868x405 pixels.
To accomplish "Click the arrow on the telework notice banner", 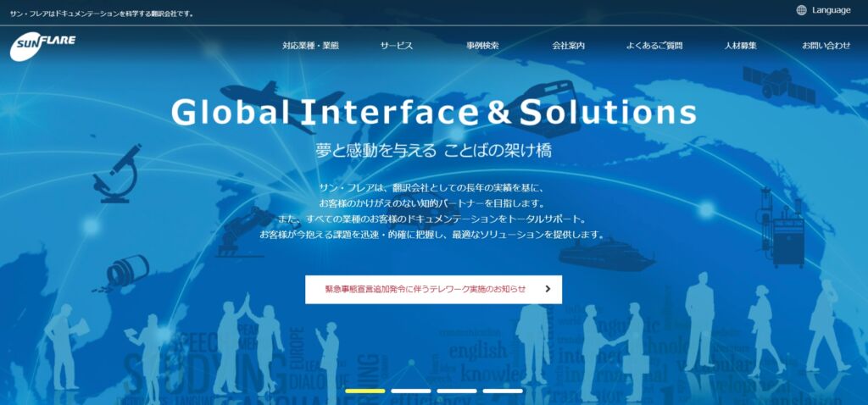I will [x=548, y=289].
